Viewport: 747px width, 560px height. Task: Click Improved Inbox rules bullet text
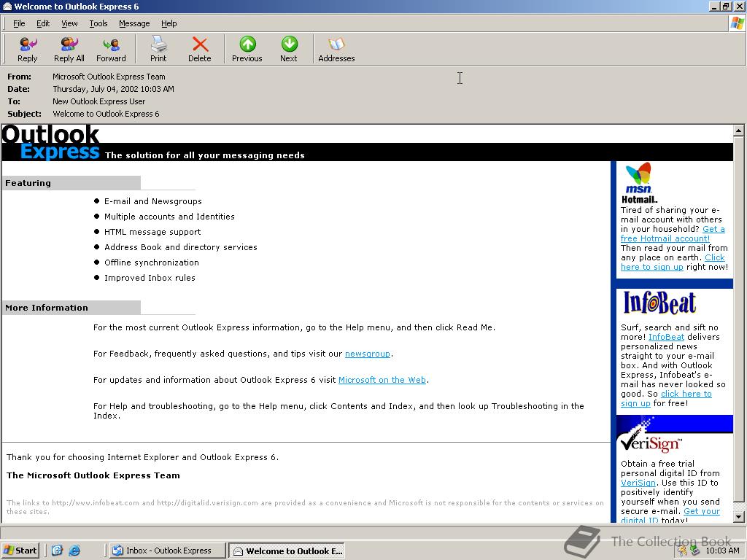[150, 278]
